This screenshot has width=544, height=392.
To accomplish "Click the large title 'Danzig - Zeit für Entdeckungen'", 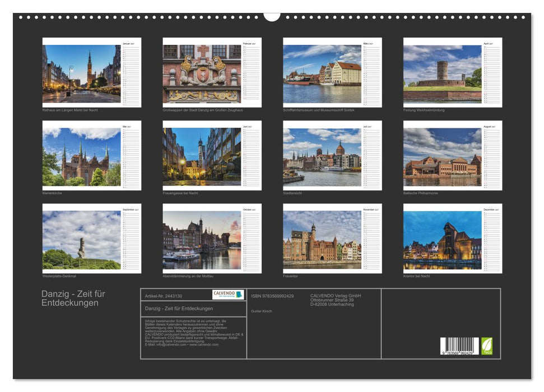I will click(x=73, y=298).
